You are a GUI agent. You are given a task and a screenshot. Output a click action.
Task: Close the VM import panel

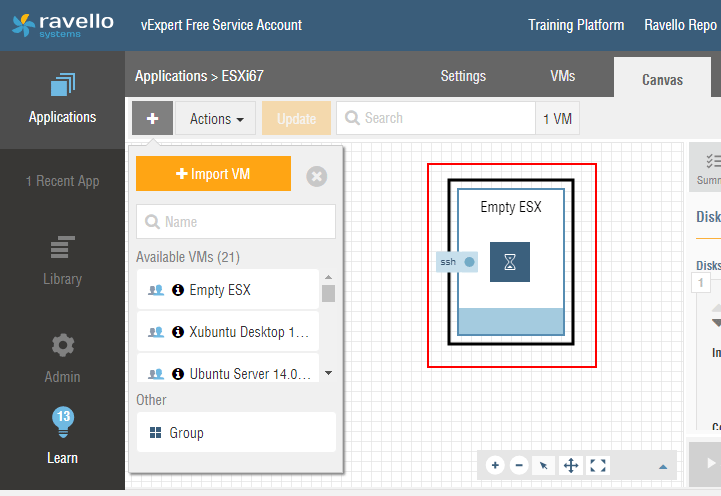point(316,177)
